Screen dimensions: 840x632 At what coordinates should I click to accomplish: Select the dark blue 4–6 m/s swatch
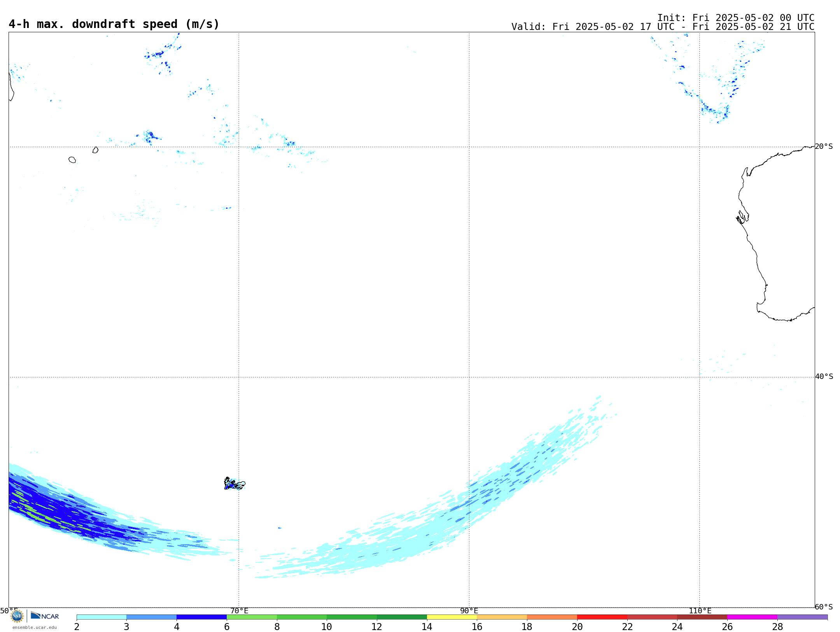(x=201, y=617)
